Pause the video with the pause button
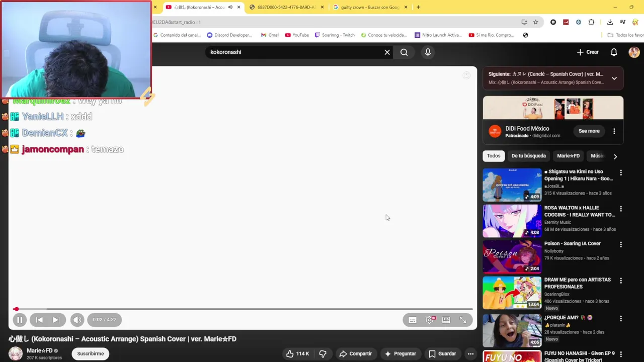The height and width of the screenshot is (362, 644). 20,320
